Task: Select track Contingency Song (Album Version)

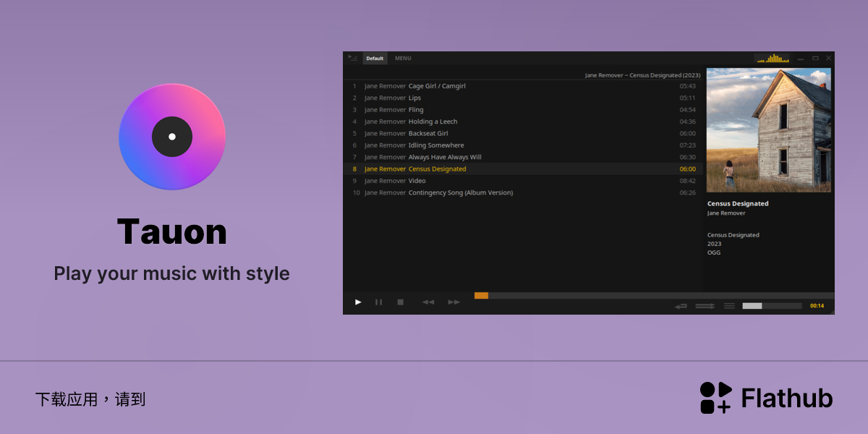Action: 523,192
